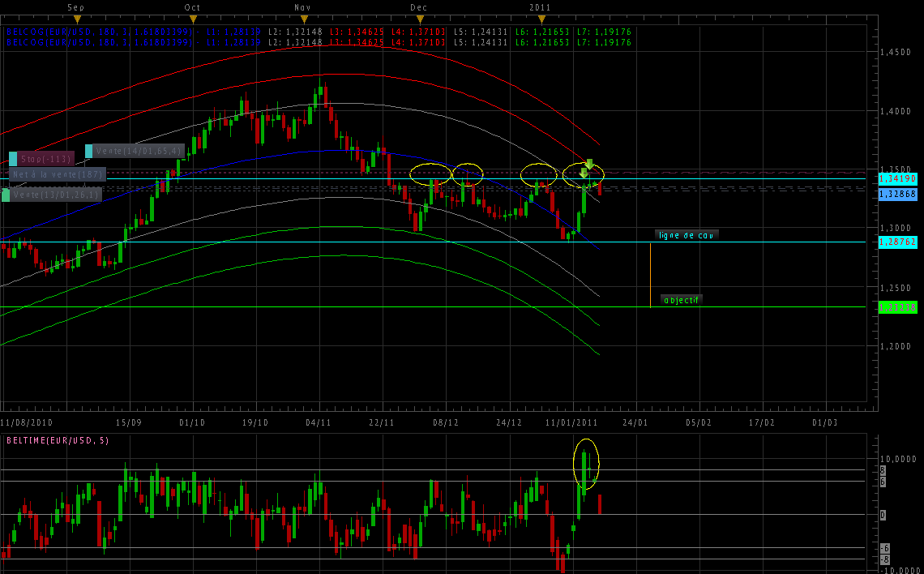Click the topmost green down arrow signal
The width and height of the screenshot is (924, 574).
[590, 165]
